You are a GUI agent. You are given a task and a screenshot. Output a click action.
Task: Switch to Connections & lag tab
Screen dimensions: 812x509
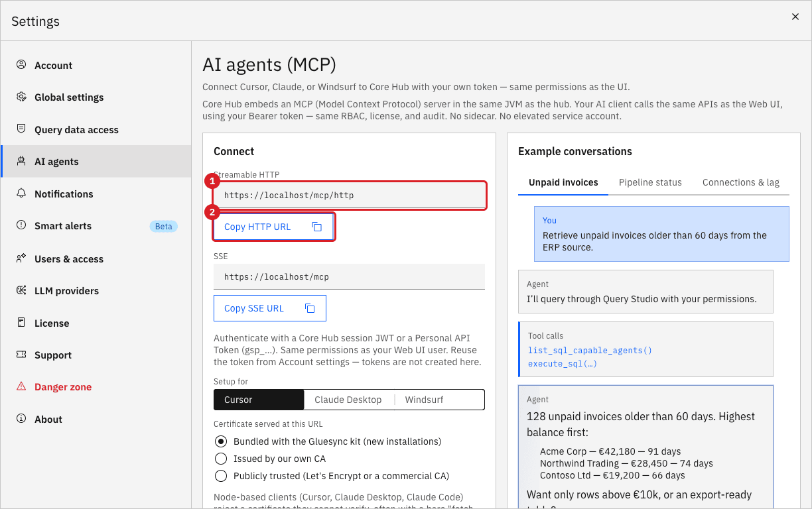[741, 182]
